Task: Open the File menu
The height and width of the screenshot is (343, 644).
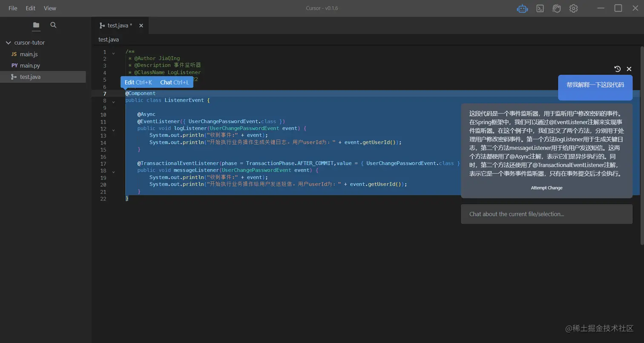Action: point(13,8)
